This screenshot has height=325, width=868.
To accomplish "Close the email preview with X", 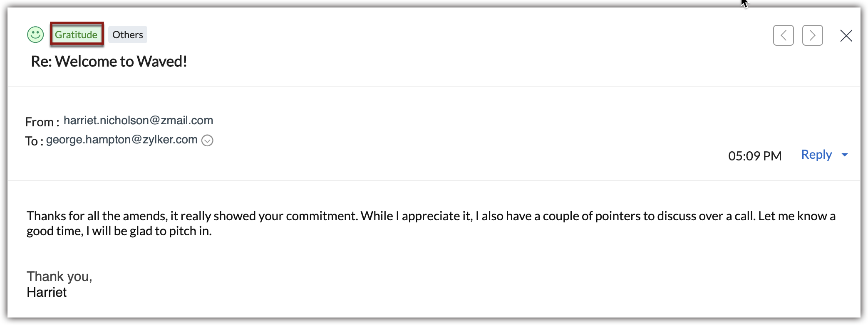I will tap(846, 36).
